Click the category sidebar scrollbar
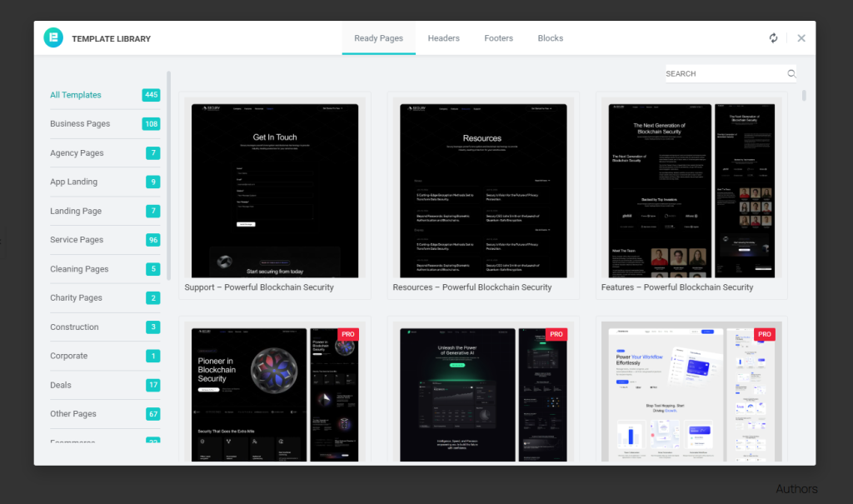Image resolution: width=853 pixels, height=504 pixels. [x=168, y=175]
